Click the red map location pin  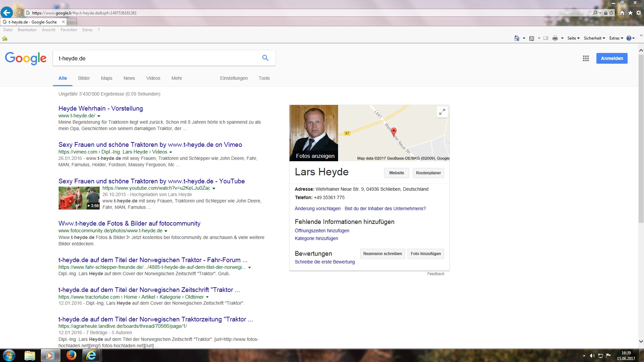[x=394, y=132]
